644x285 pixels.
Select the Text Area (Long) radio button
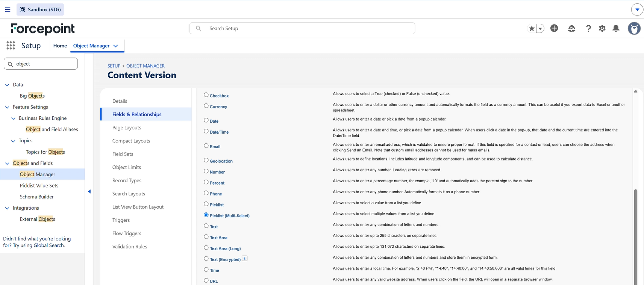pos(206,248)
